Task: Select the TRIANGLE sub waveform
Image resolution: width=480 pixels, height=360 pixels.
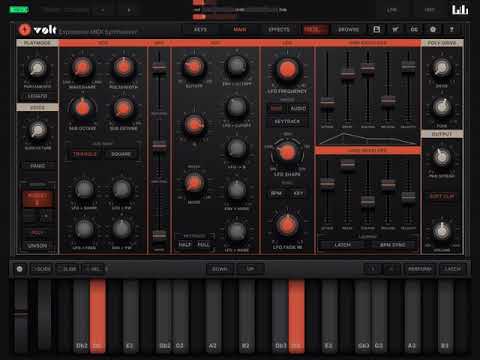Action: click(x=85, y=154)
